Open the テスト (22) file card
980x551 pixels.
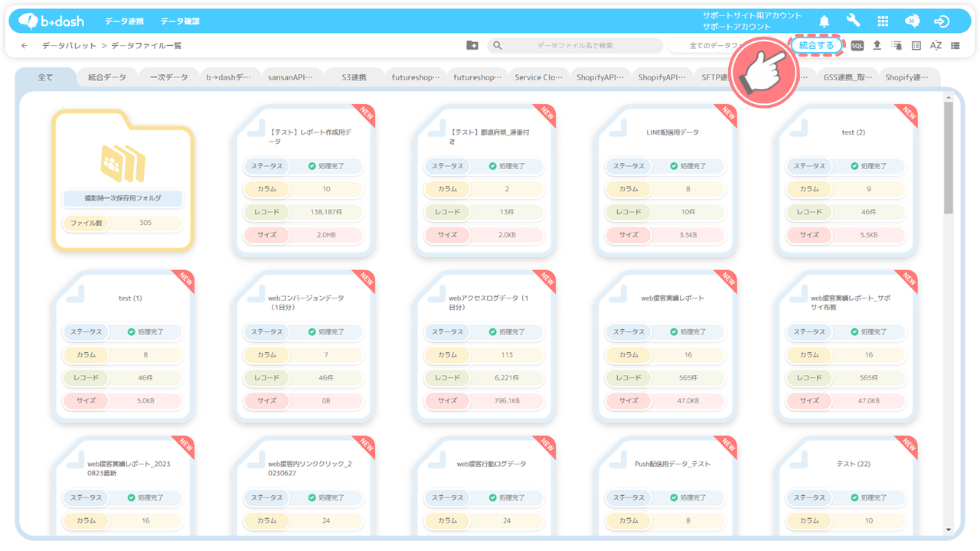(847, 486)
